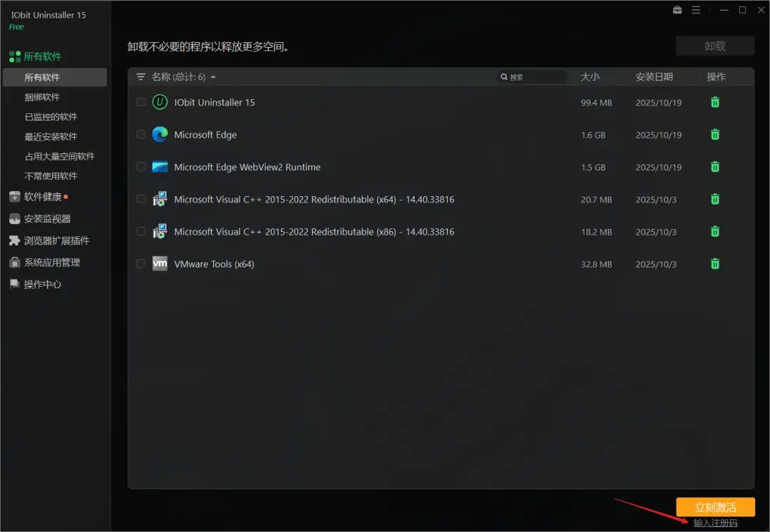This screenshot has width=770, height=532.
Task: Open 捆绑软件 in the sidebar
Action: 42,97
